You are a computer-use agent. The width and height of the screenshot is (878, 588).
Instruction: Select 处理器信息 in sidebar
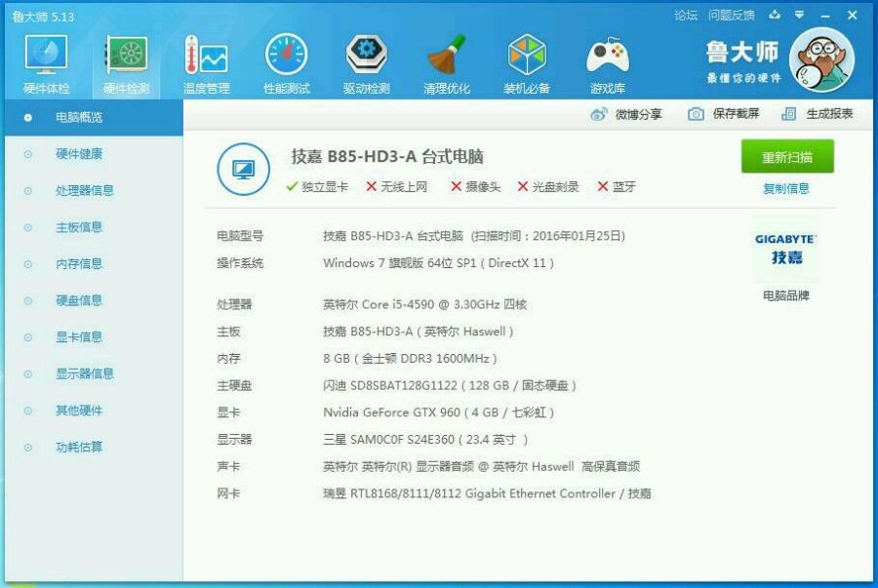[94, 191]
